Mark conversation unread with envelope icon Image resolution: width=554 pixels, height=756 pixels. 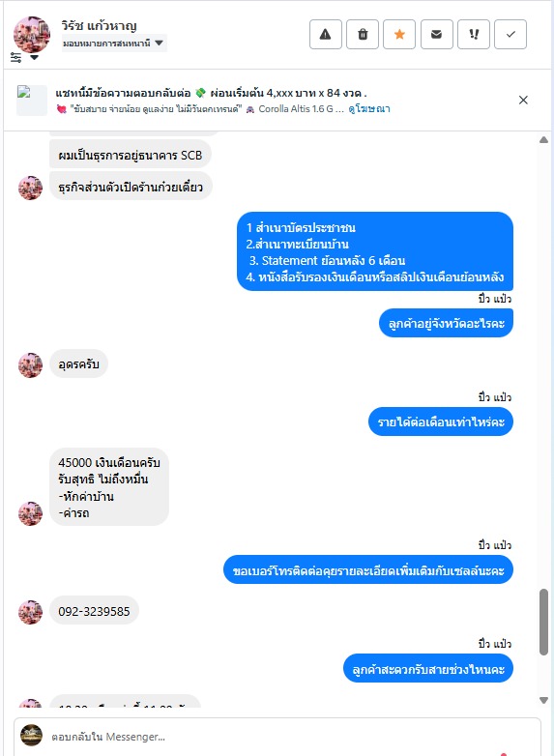pyautogui.click(x=436, y=34)
